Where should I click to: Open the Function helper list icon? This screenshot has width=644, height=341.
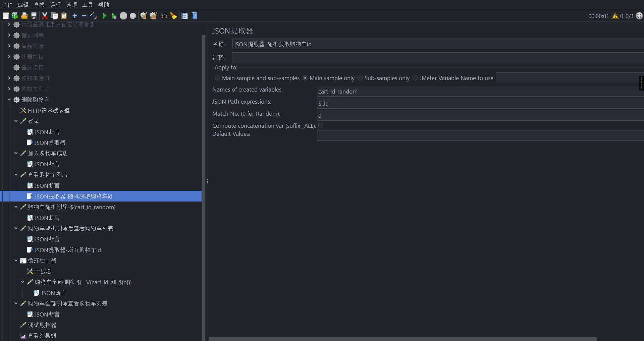coord(184,16)
